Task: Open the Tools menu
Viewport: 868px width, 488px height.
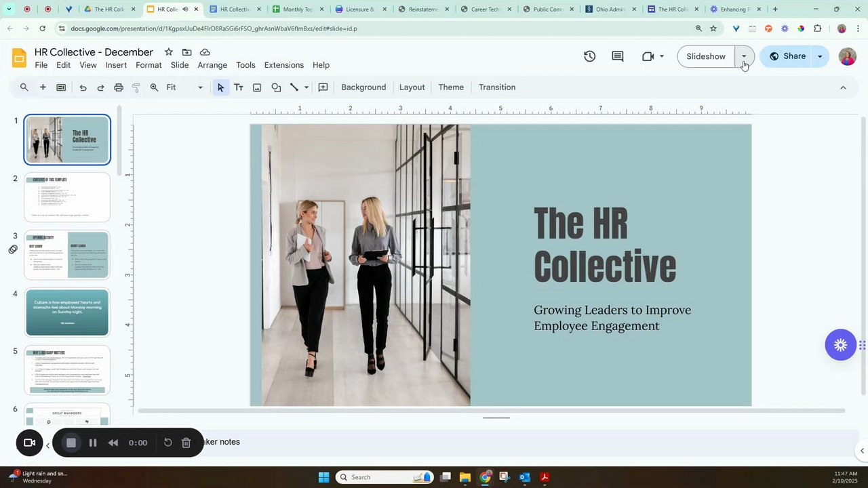Action: (x=245, y=65)
